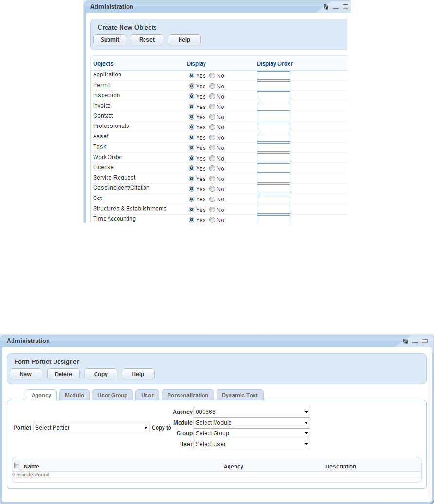
Task: Focus Display Order field for Task
Action: coord(273,147)
